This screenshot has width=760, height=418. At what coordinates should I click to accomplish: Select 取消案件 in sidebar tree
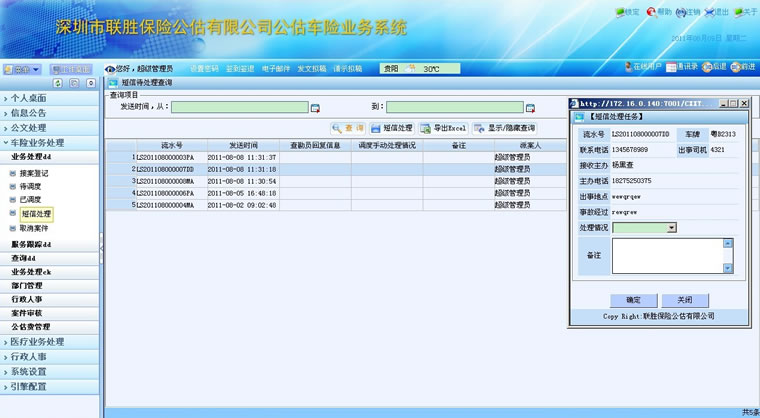(x=34, y=228)
